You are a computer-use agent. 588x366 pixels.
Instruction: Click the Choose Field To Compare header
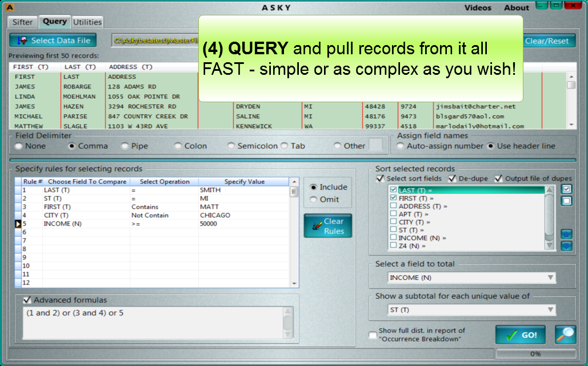[87, 182]
